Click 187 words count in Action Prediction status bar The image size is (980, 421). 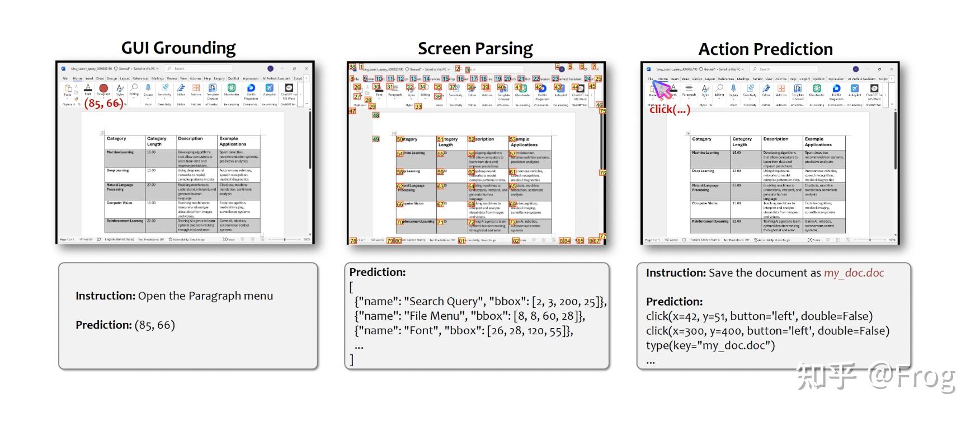coord(671,240)
